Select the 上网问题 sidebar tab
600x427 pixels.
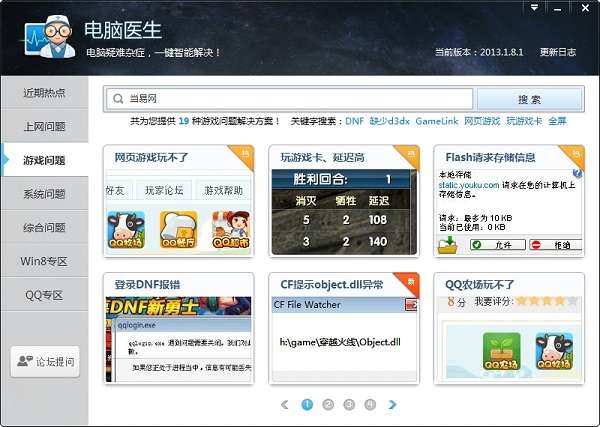(44, 126)
